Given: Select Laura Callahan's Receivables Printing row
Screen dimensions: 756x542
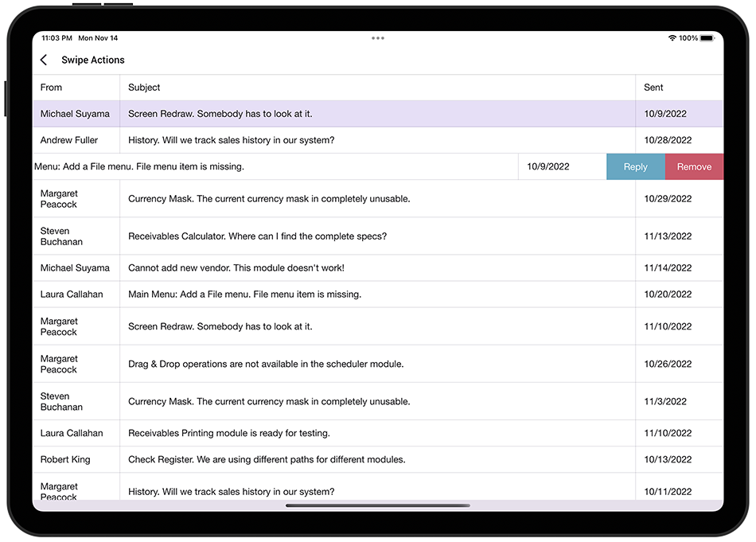Looking at the screenshot, I should click(x=318, y=433).
